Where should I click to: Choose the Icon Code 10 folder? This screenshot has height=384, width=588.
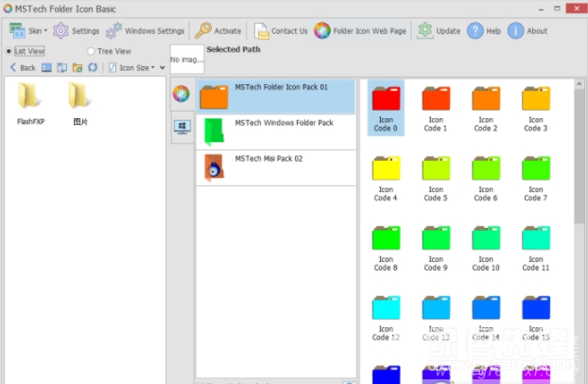point(486,249)
